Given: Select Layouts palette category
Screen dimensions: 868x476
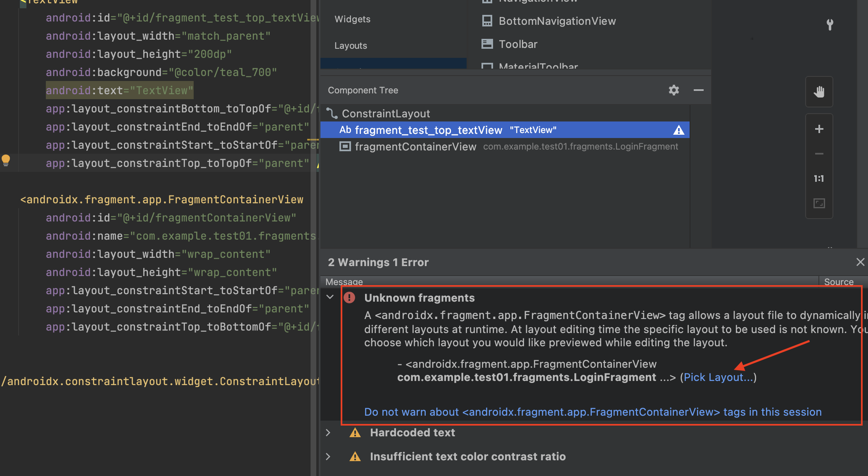Looking at the screenshot, I should pyautogui.click(x=351, y=46).
